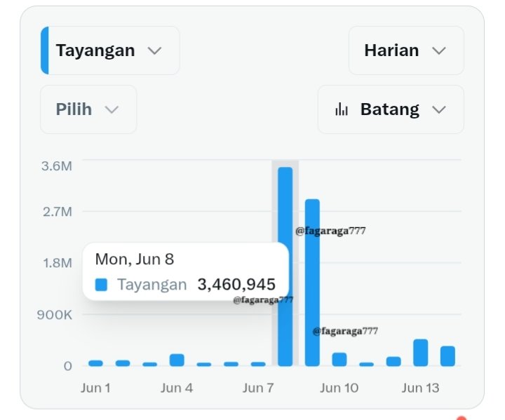This screenshot has height=420, width=505.
Task: Click the 3.6M y-axis label
Action: (57, 166)
